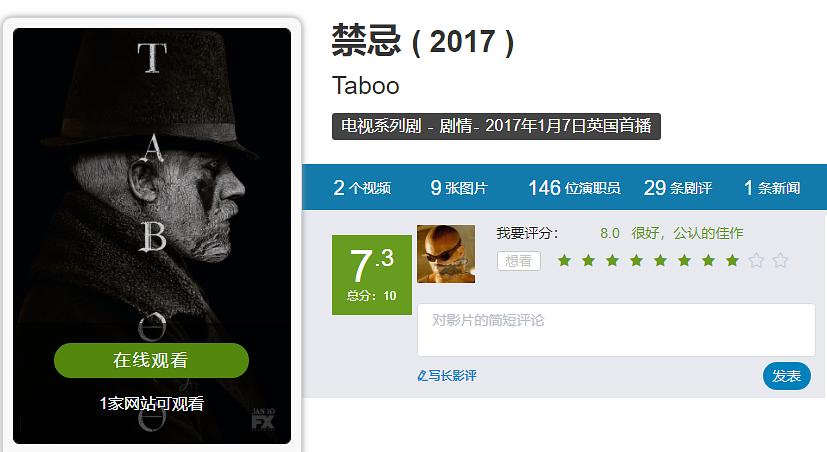Open the 9 张图片 tab
The height and width of the screenshot is (452, 827).
coord(458,188)
